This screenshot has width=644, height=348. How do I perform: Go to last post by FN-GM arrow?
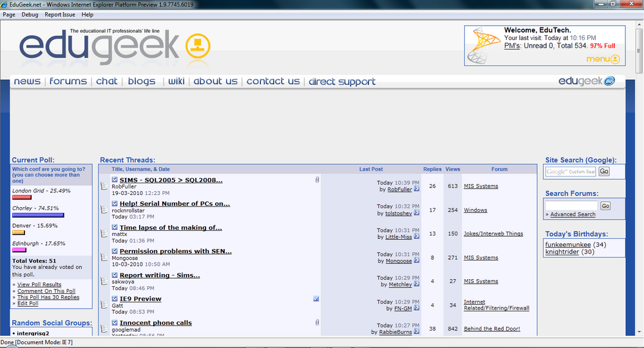tap(417, 307)
